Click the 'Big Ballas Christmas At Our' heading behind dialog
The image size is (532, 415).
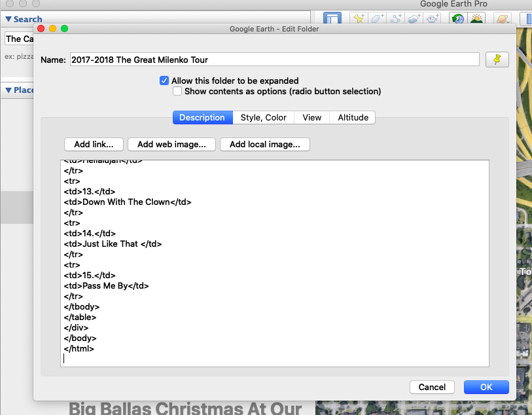[185, 408]
